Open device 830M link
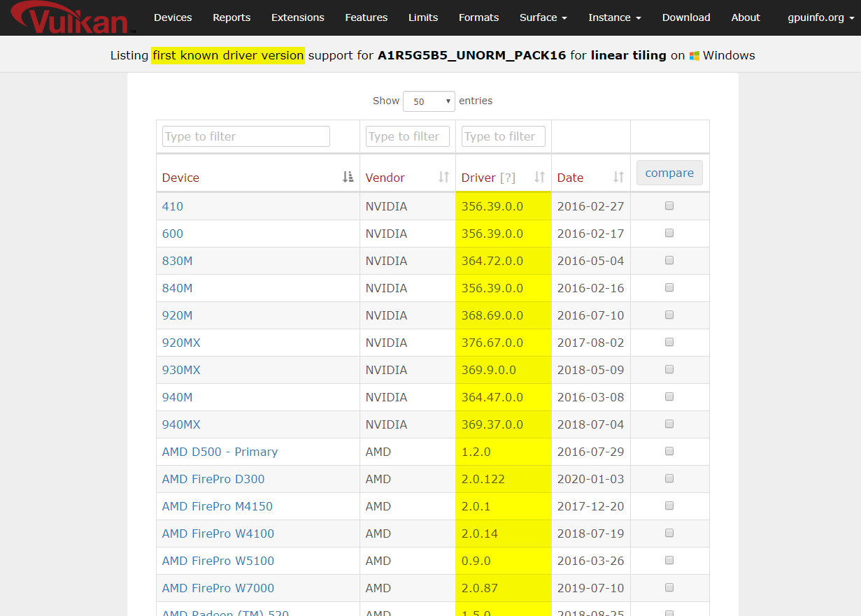The image size is (861, 616). [x=177, y=261]
